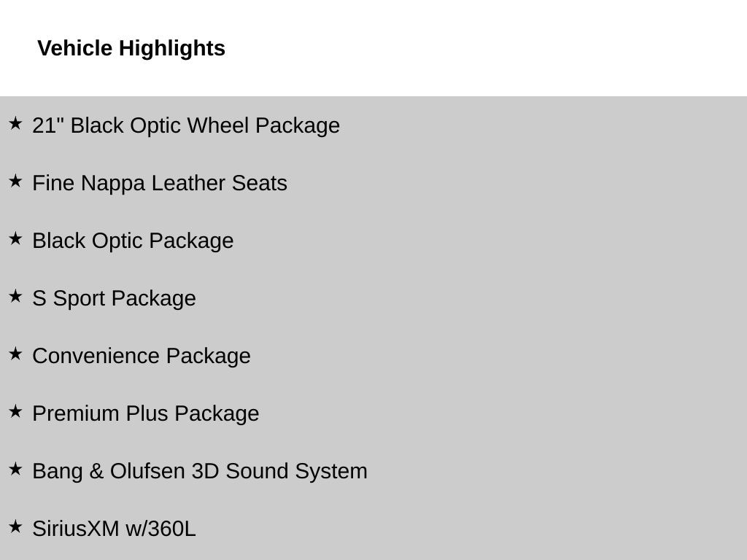Click the SiriusXM w/360L highlight text
This screenshot has width=747, height=560.
click(114, 529)
